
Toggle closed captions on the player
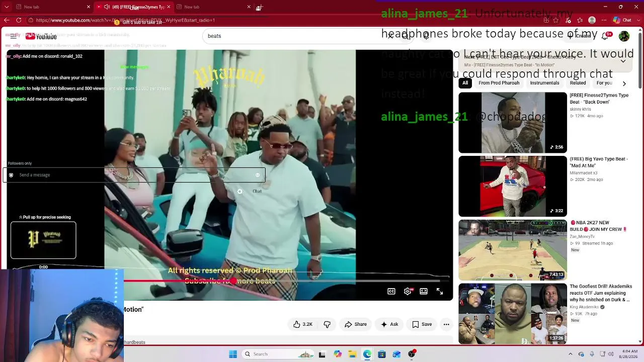391,291
